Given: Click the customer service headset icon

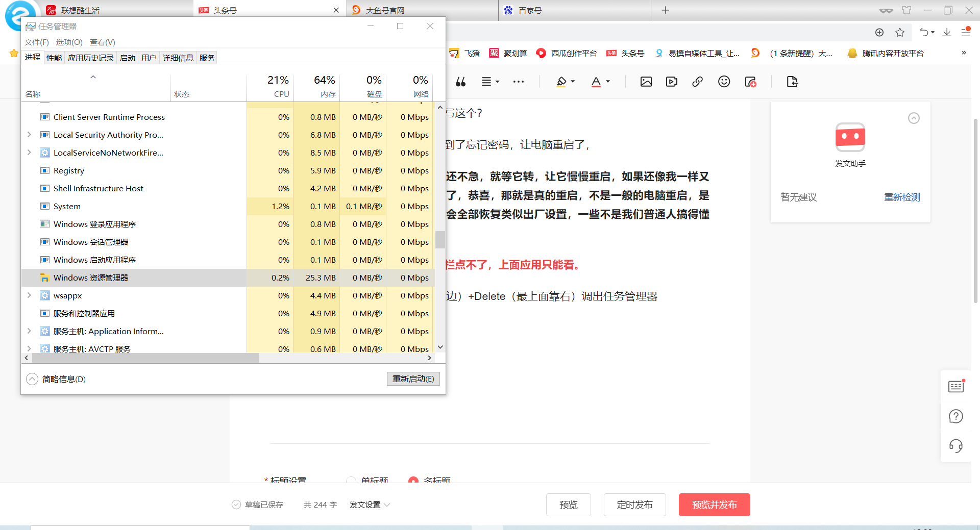Looking at the screenshot, I should point(955,446).
